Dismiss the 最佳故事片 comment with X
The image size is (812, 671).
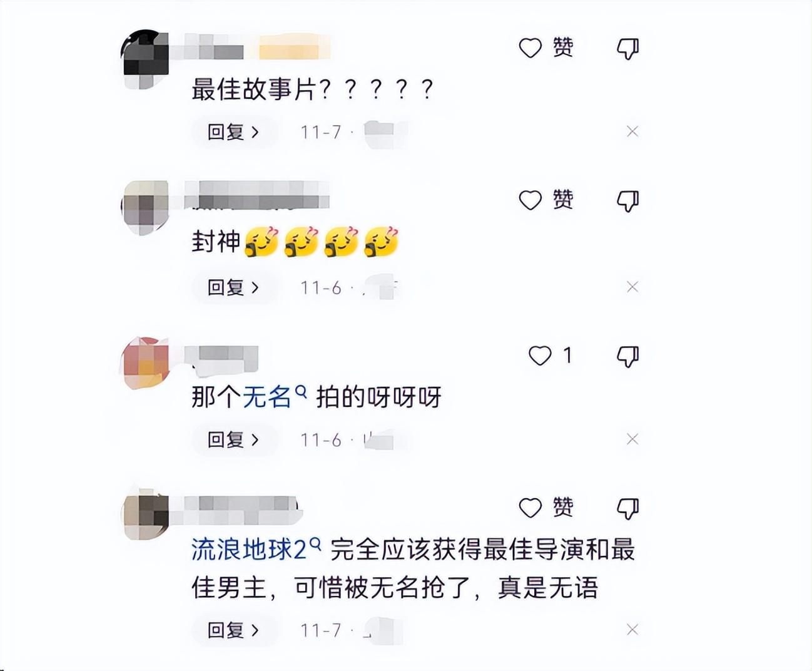click(632, 131)
